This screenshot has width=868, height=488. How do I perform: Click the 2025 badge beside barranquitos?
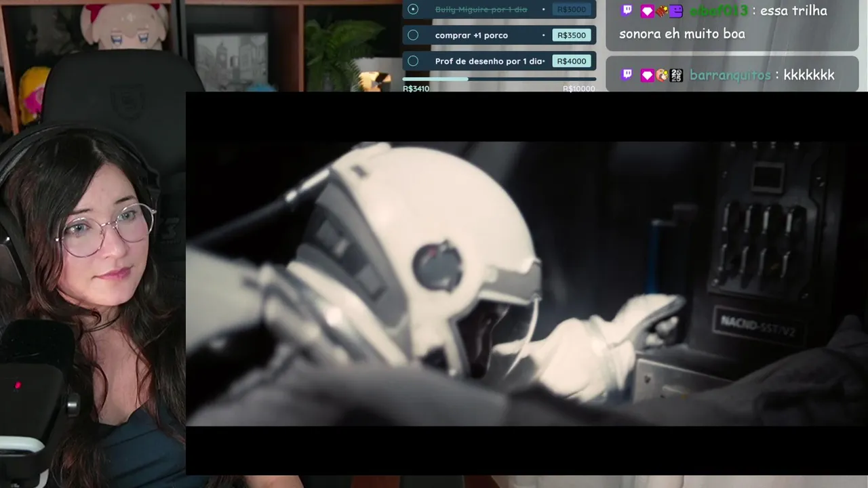[676, 75]
